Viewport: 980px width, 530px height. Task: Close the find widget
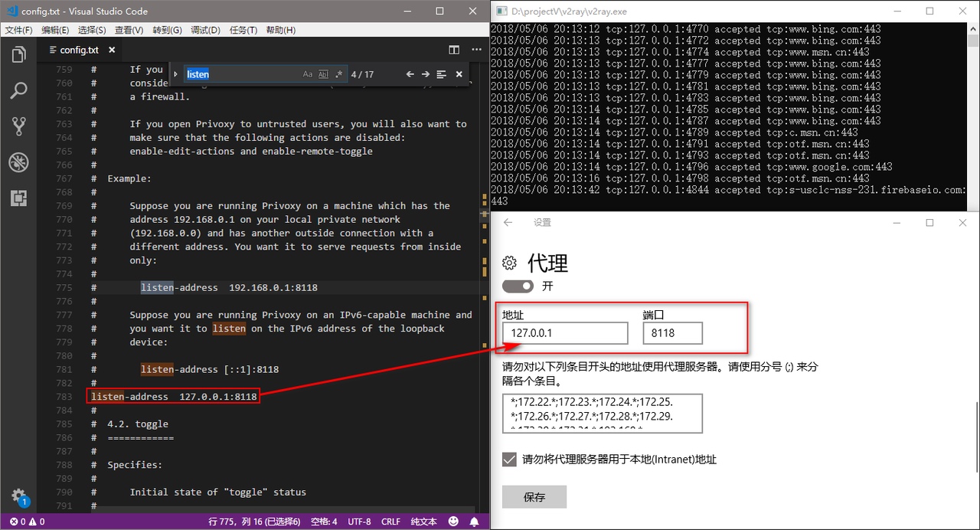pyautogui.click(x=459, y=74)
